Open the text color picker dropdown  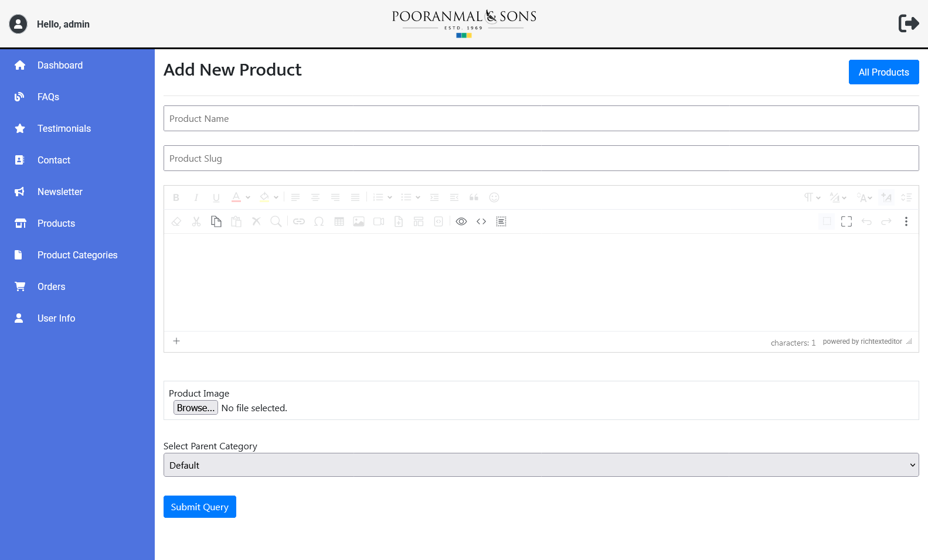[248, 197]
